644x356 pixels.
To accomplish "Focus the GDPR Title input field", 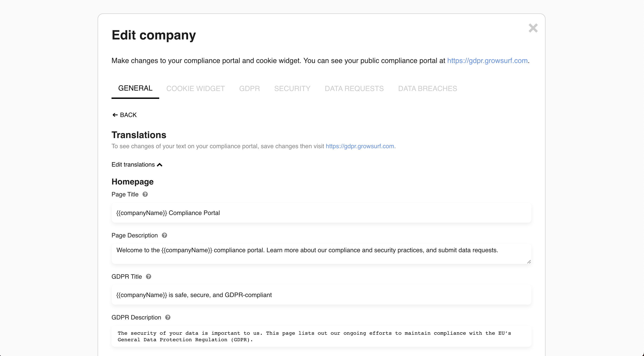I will pos(321,295).
